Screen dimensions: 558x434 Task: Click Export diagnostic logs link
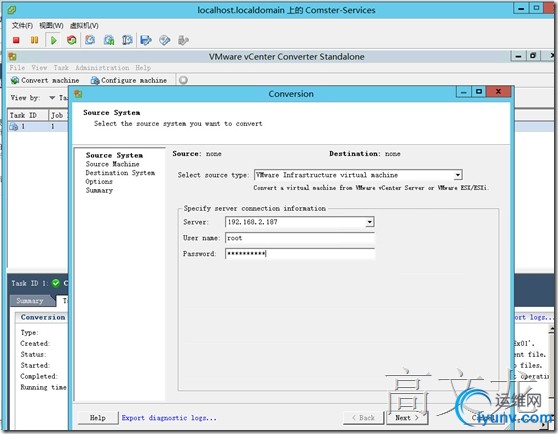169,418
